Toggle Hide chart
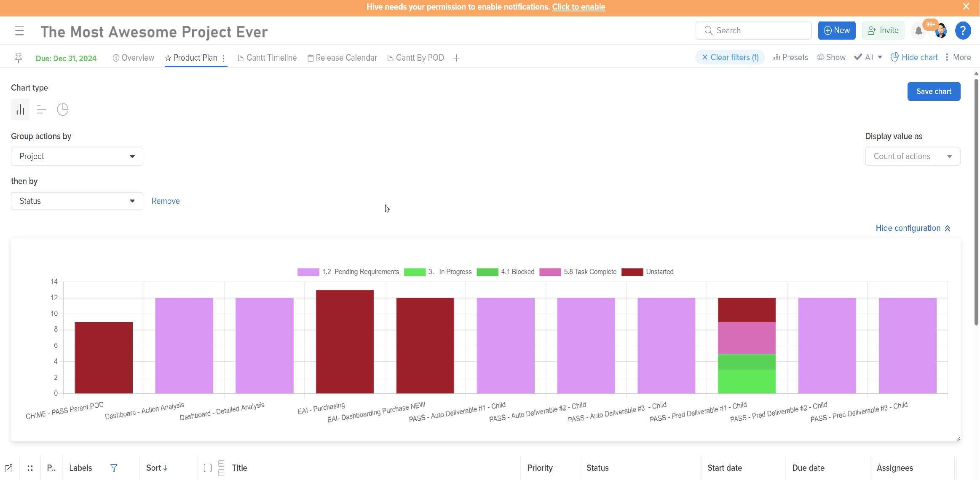The image size is (980, 497). [x=914, y=57]
